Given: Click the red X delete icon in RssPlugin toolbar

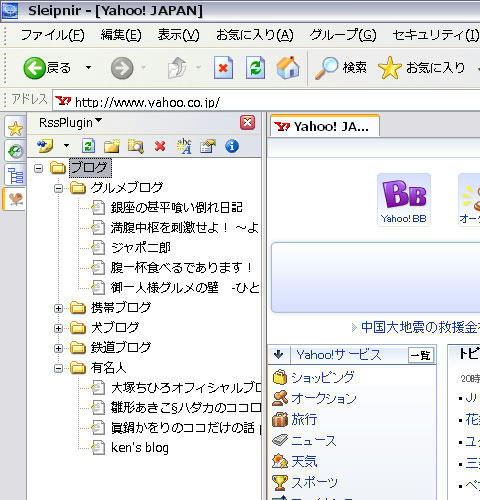Looking at the screenshot, I should point(160,146).
